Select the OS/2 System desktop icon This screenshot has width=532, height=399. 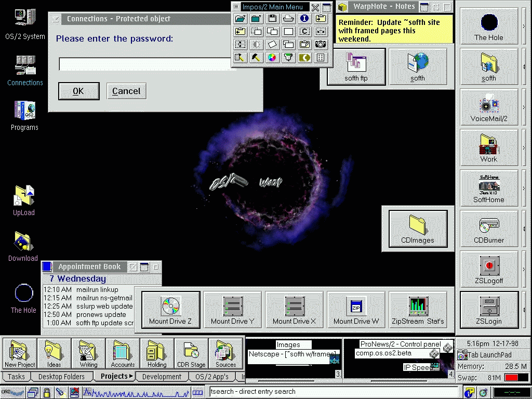point(25,24)
